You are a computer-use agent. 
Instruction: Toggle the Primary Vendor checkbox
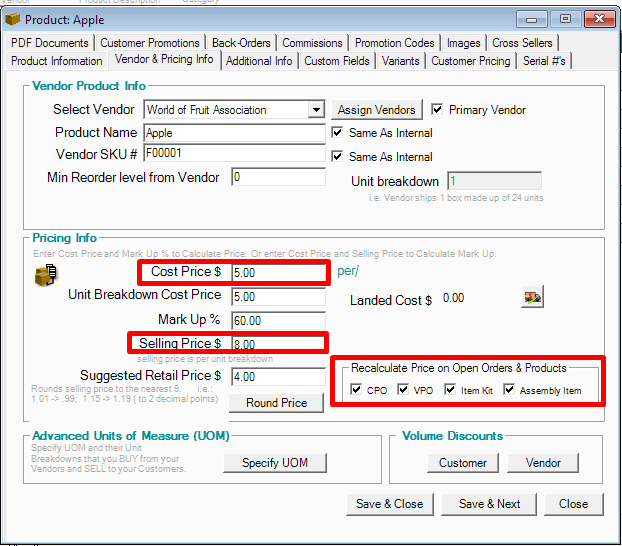pos(437,109)
